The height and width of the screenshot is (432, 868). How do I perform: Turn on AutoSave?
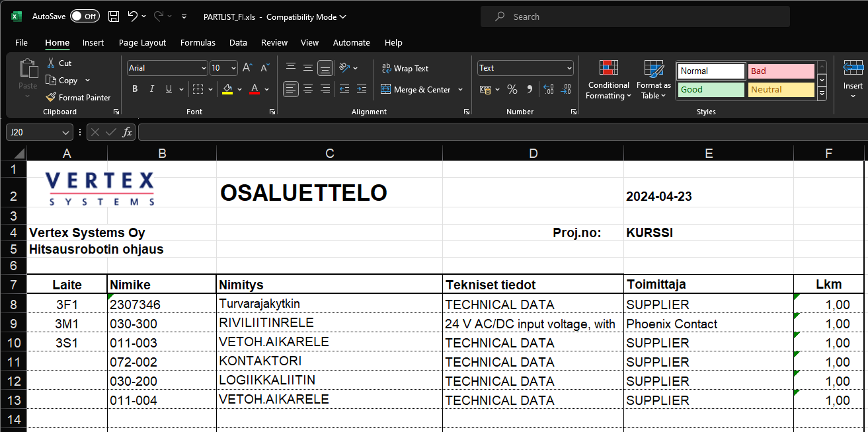click(x=85, y=16)
